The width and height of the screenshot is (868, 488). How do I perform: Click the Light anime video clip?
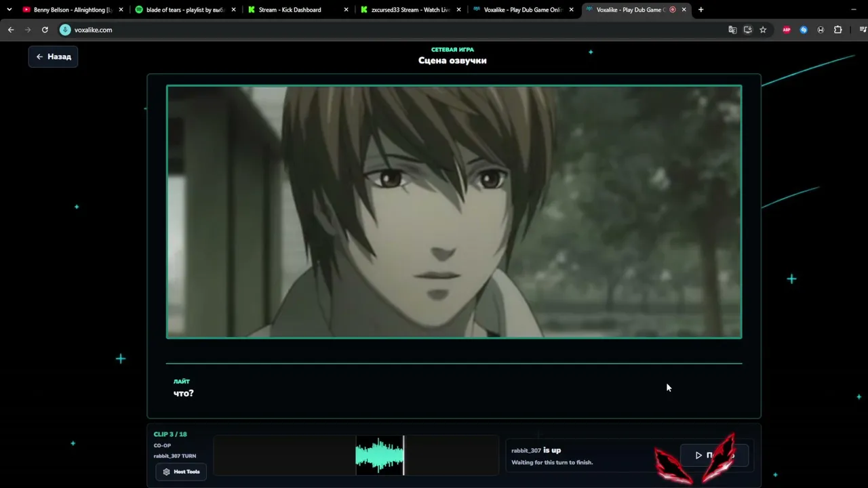point(454,211)
